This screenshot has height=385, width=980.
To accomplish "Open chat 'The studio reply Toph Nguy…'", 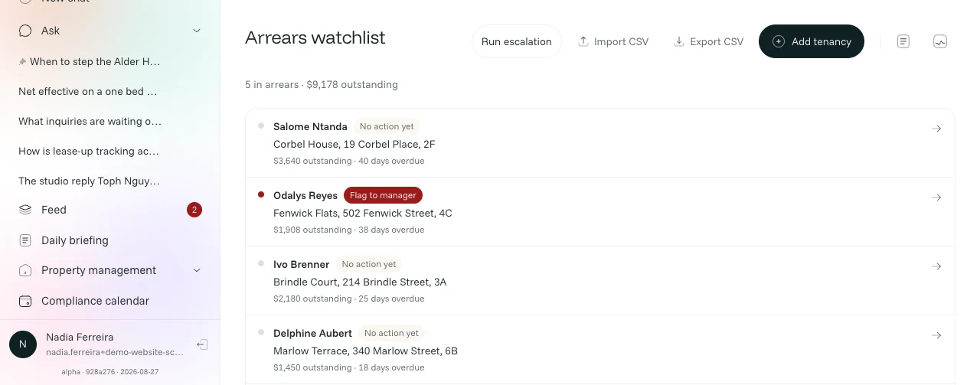I will (x=89, y=181).
